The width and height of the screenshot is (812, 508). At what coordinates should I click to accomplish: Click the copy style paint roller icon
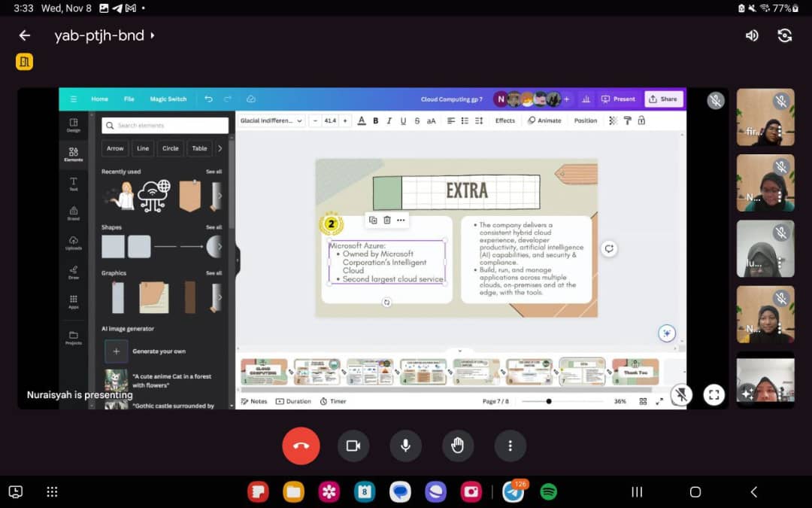pos(627,120)
